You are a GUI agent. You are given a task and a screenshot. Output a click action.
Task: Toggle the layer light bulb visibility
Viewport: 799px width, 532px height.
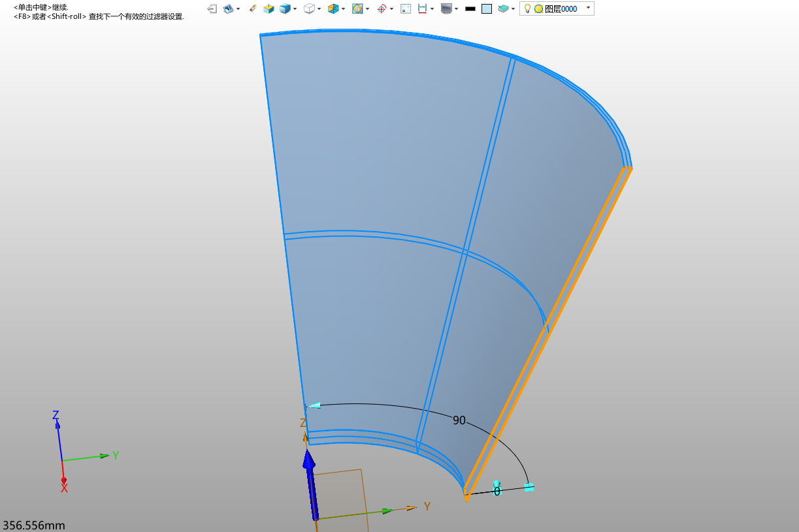point(527,9)
